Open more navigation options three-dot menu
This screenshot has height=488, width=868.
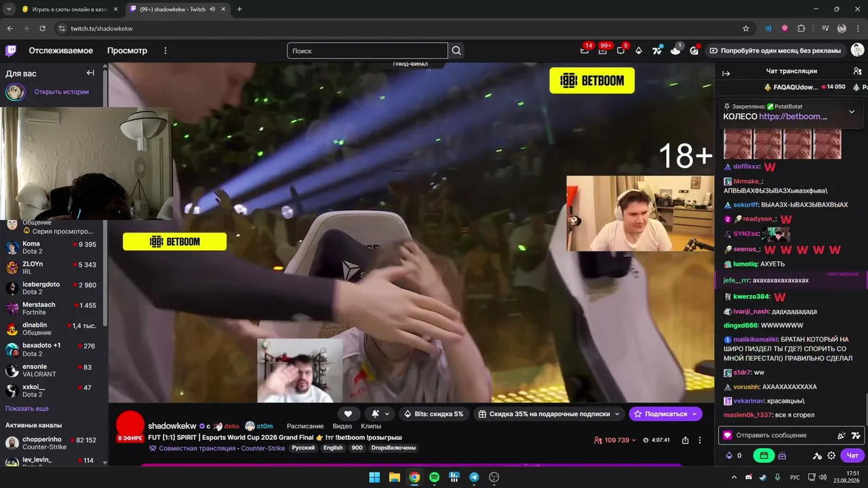(x=165, y=51)
